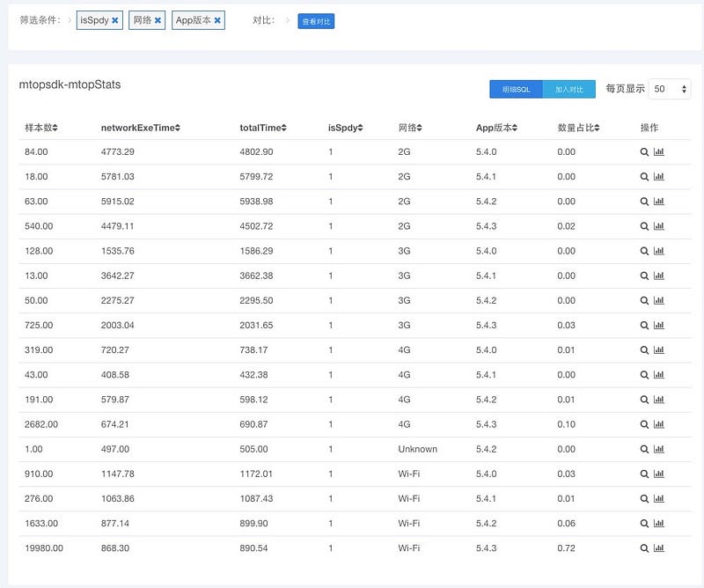
Task: Click the mtopsdk-mtopStats table title
Action: [70, 85]
